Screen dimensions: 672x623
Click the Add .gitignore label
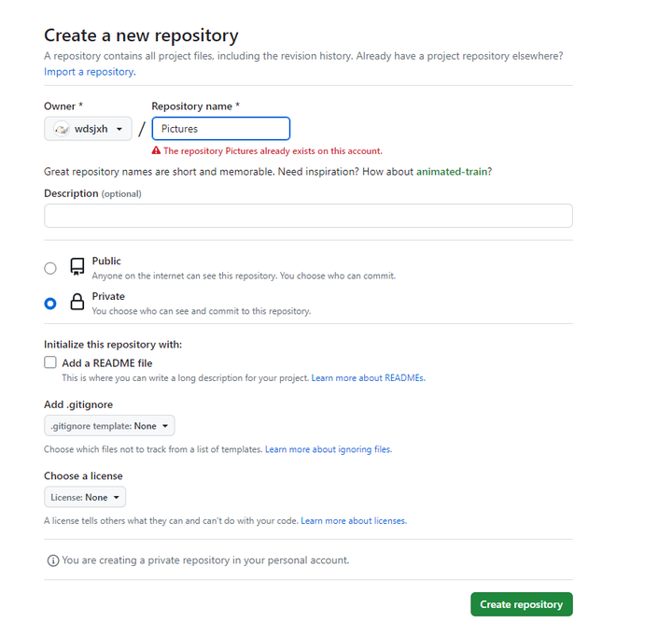coord(78,404)
